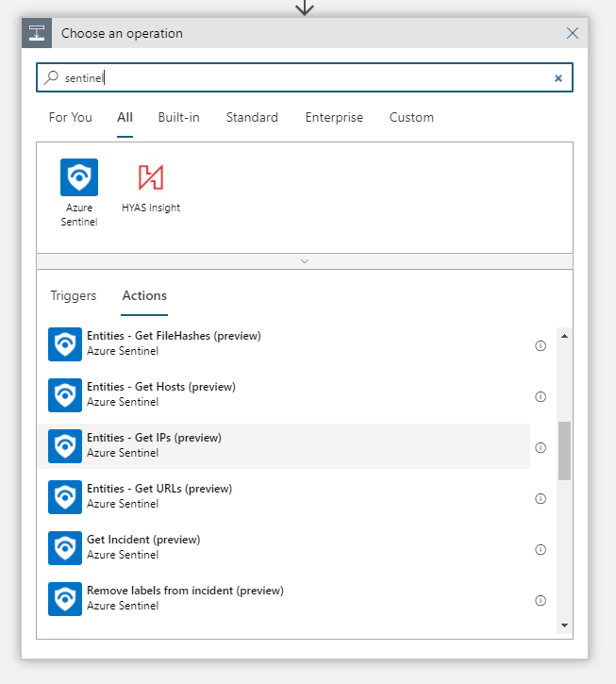Show info for Remove labels from incident
616x684 pixels.
pos(541,601)
